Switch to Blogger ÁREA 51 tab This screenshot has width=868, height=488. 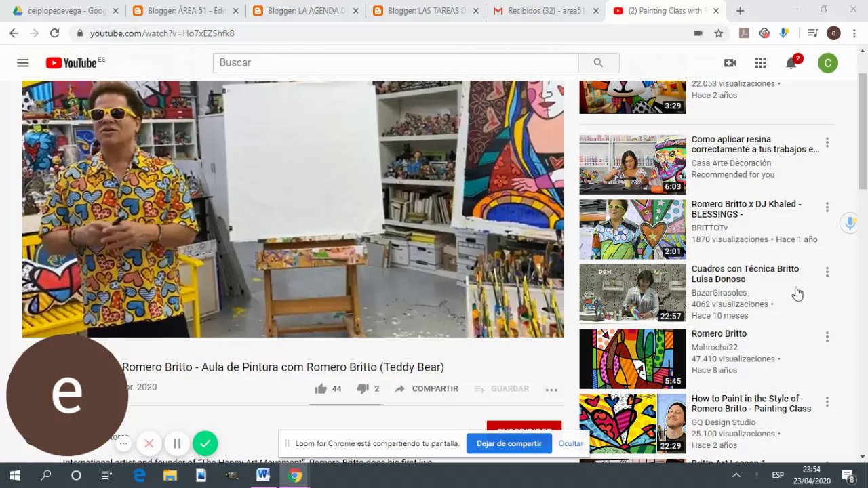[x=186, y=11]
